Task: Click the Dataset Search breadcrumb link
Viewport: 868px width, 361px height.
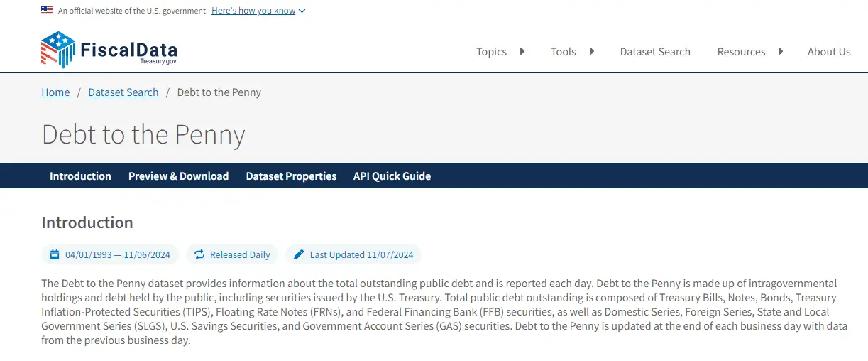Action: tap(123, 92)
